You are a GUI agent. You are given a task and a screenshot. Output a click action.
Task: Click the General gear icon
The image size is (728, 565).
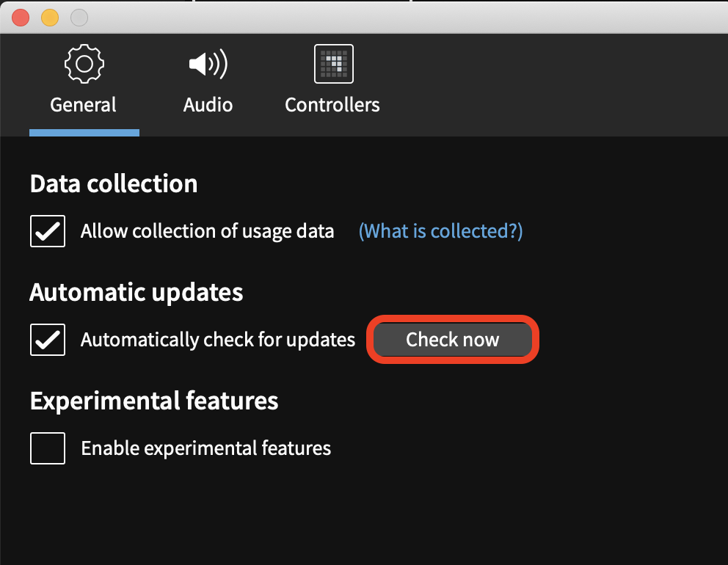tap(84, 64)
